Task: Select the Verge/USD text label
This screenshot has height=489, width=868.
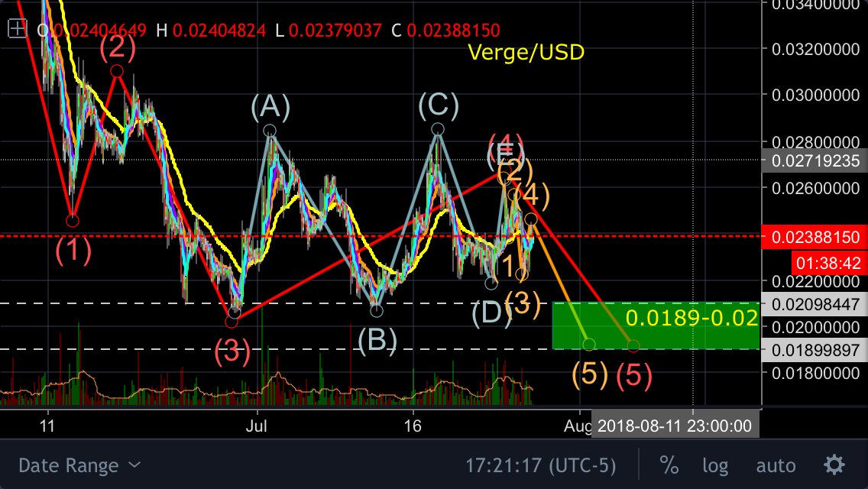Action: point(526,52)
